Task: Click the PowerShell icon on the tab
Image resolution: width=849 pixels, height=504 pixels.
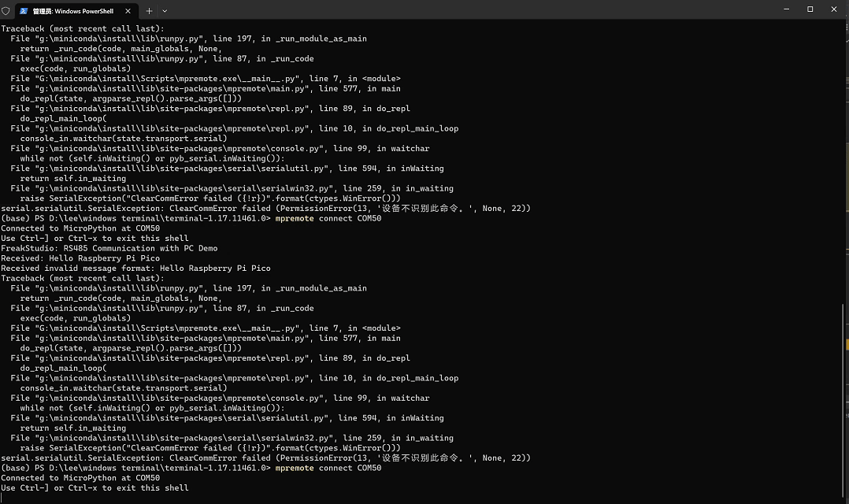Action: 24,11
